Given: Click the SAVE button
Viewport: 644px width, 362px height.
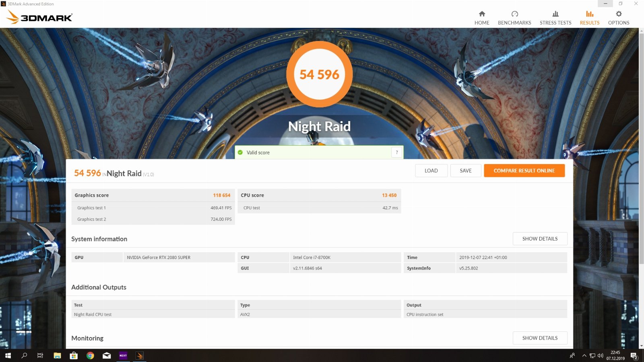Looking at the screenshot, I should click(466, 171).
